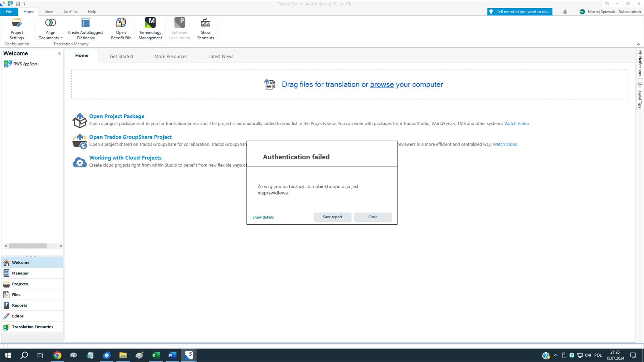Click the Tell me what you want search box
Viewport: 644px width, 362px height.
(x=519, y=12)
